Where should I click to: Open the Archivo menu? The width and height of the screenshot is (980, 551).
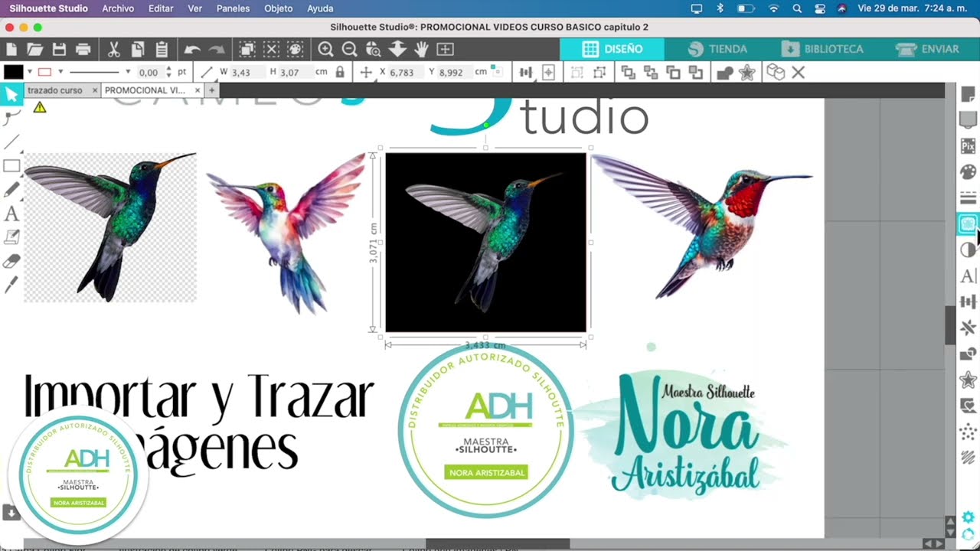pyautogui.click(x=118, y=8)
